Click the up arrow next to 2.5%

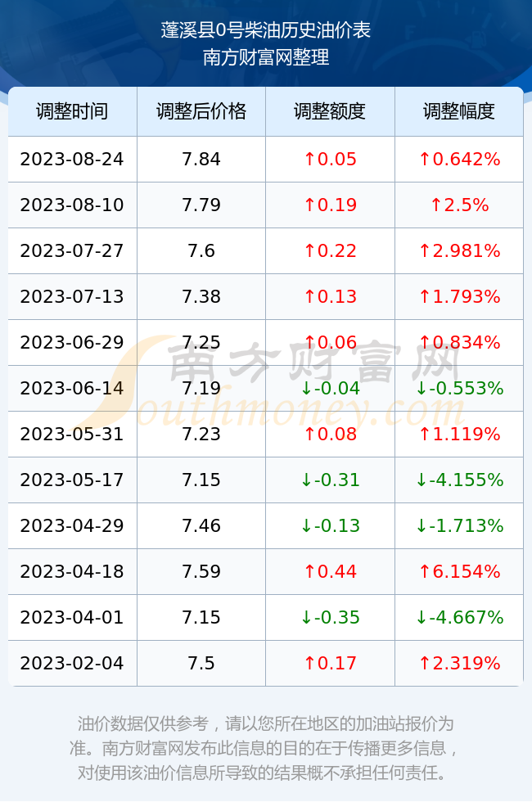click(x=435, y=205)
